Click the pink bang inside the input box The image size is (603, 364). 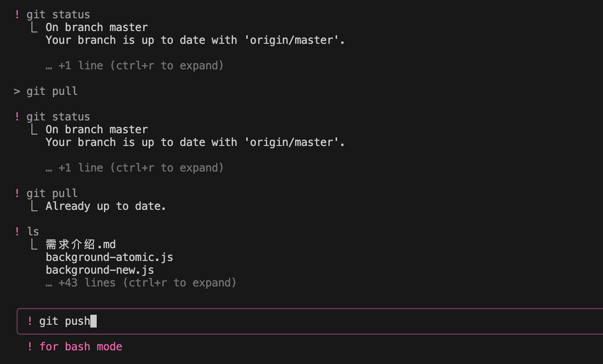[x=30, y=321]
